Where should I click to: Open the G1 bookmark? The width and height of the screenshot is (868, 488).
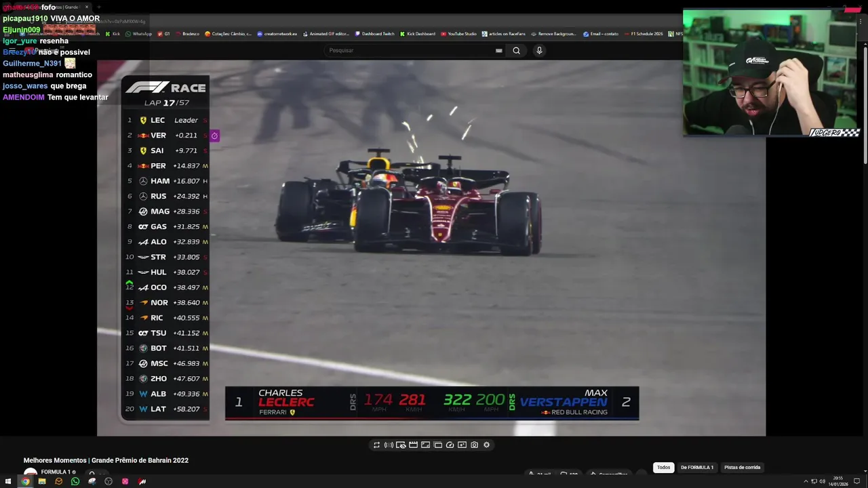pos(163,33)
